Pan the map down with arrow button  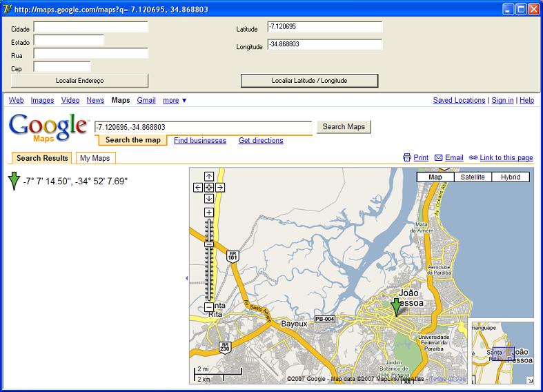209,198
